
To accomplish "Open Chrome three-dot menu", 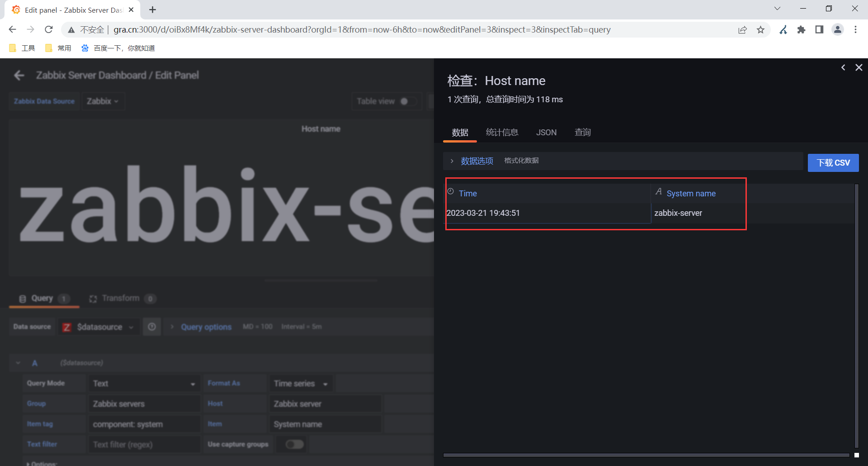I will pyautogui.click(x=855, y=29).
